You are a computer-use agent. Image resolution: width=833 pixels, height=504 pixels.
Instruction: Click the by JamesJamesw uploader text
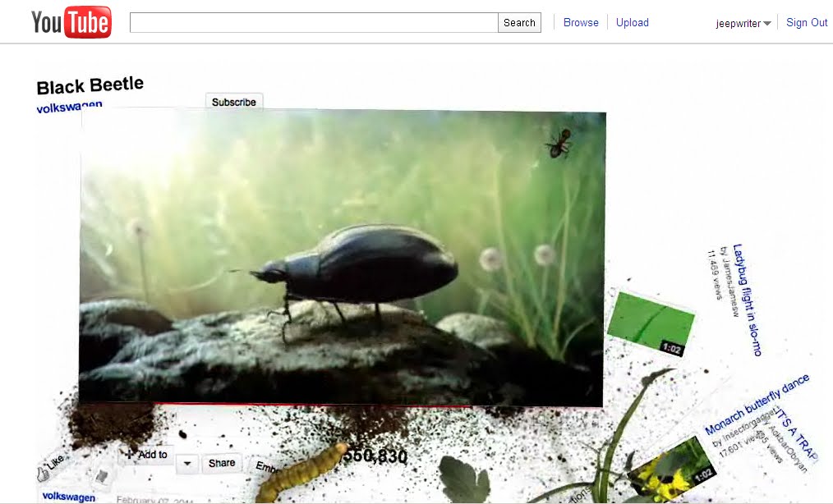(x=729, y=282)
